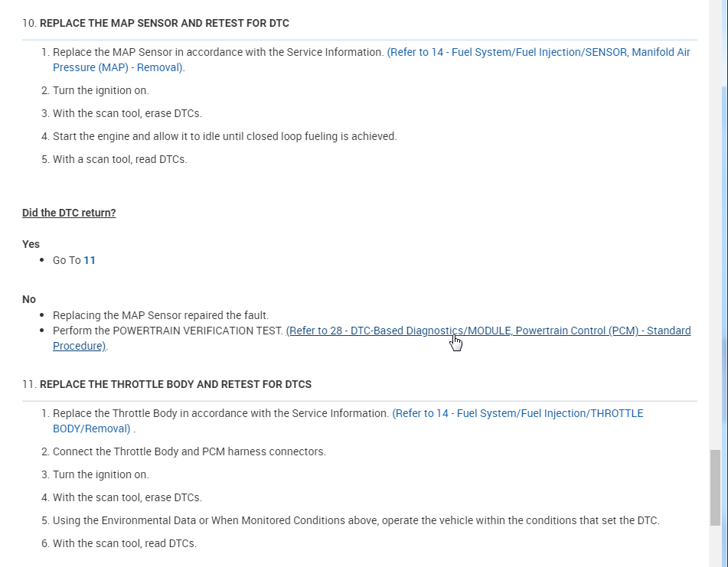Click the "Perform the POWERTRAIN VERIFICATION TEST" text
The width and height of the screenshot is (728, 567).
168,331
